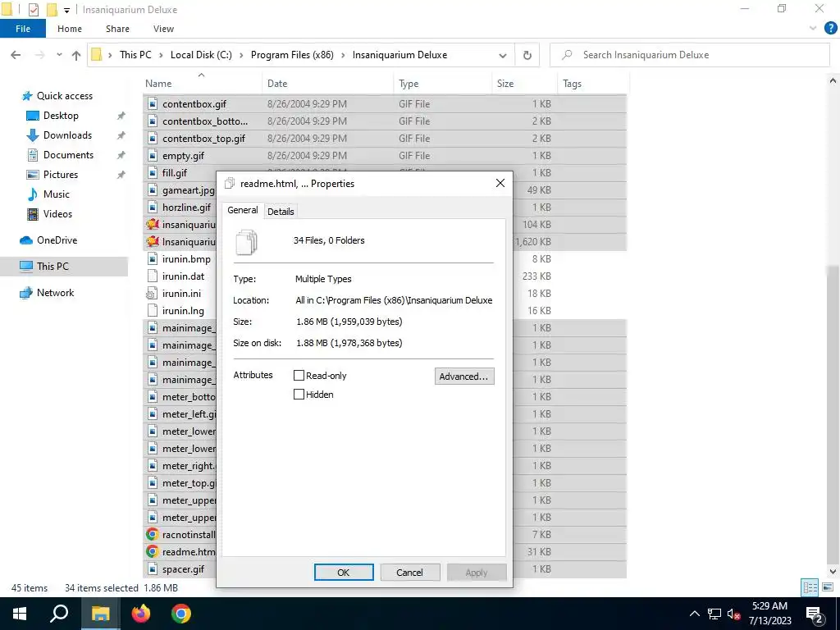The width and height of the screenshot is (840, 630).
Task: Open the notification center icon
Action: click(x=815, y=614)
